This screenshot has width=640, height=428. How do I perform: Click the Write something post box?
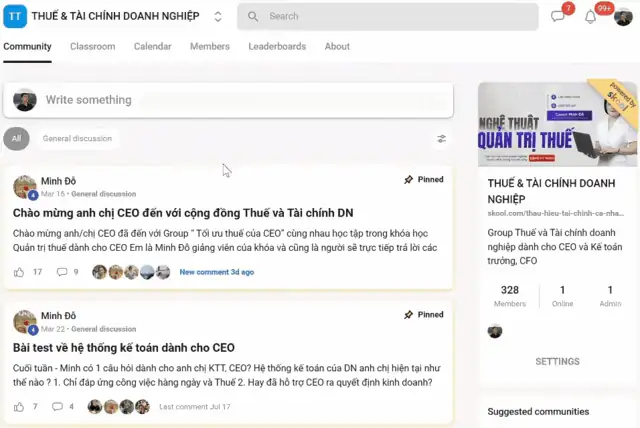point(229,100)
